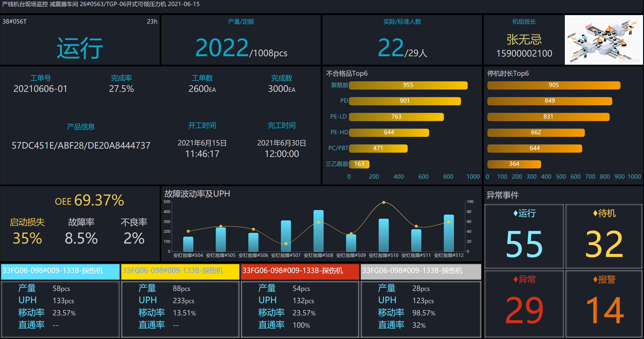Click the chart bar for 安灯故障#512

[449, 233]
